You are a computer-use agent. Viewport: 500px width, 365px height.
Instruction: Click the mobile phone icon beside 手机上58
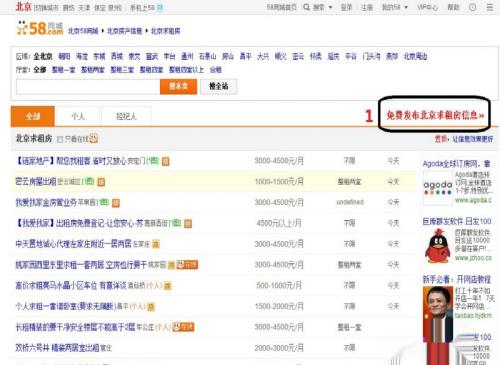[160, 7]
